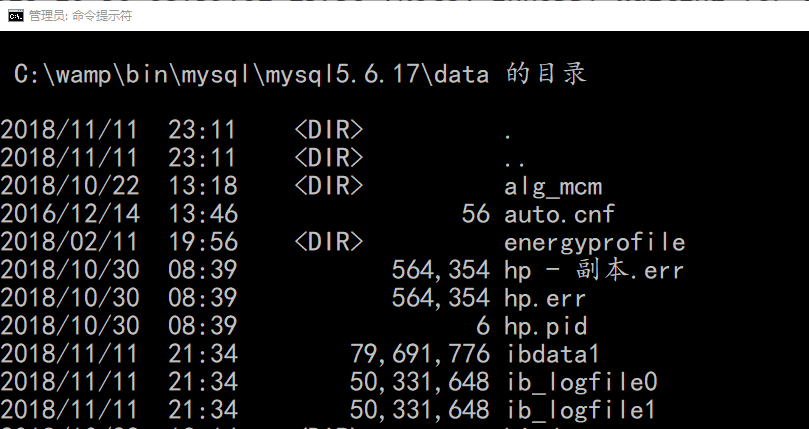Click the energyprofile directory name
Viewport: 809px width, 429px height.
click(594, 242)
